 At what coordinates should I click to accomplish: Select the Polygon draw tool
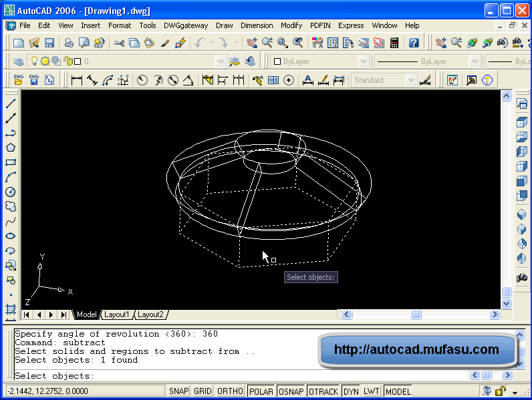pyautogui.click(x=11, y=148)
